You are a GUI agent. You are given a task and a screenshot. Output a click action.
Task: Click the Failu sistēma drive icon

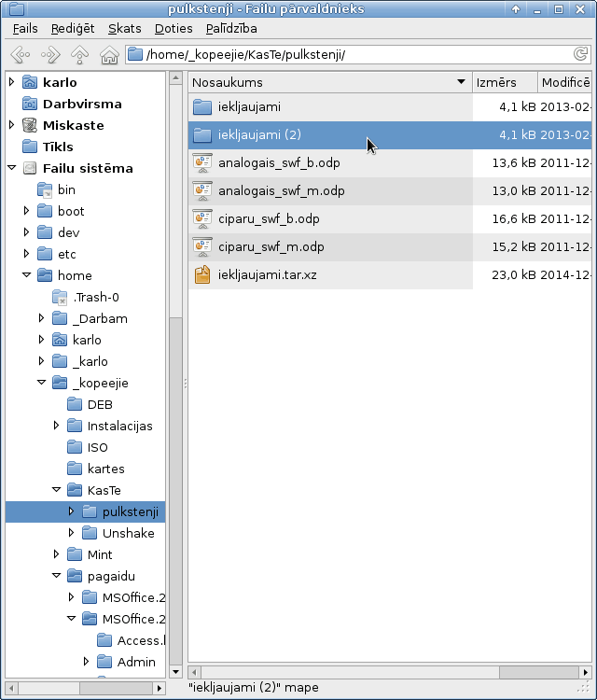pyautogui.click(x=30, y=168)
